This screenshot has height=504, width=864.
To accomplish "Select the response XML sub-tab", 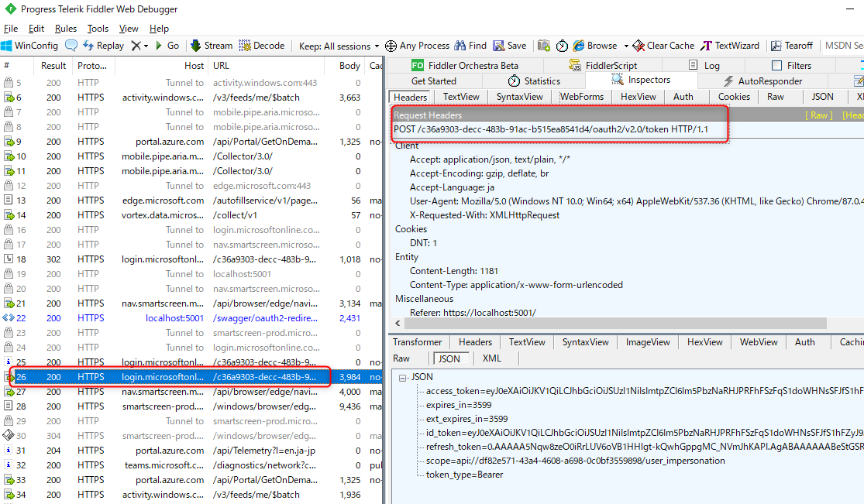I will click(x=491, y=358).
